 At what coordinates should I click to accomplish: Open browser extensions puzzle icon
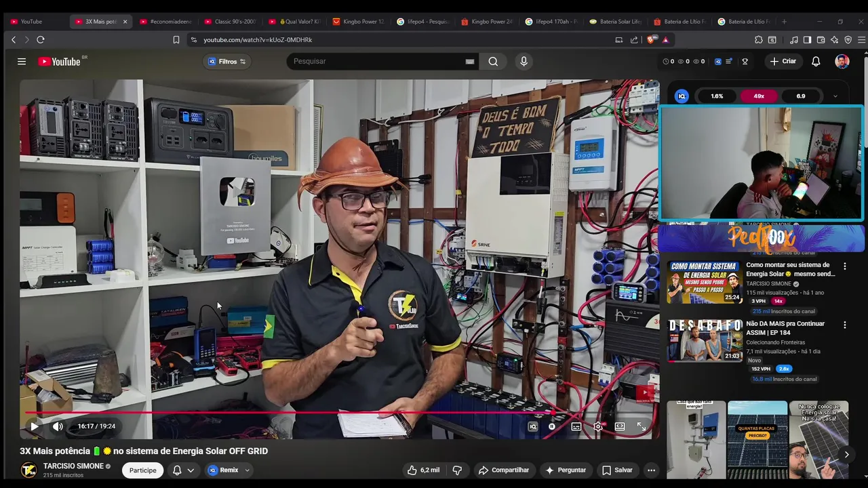(x=759, y=40)
